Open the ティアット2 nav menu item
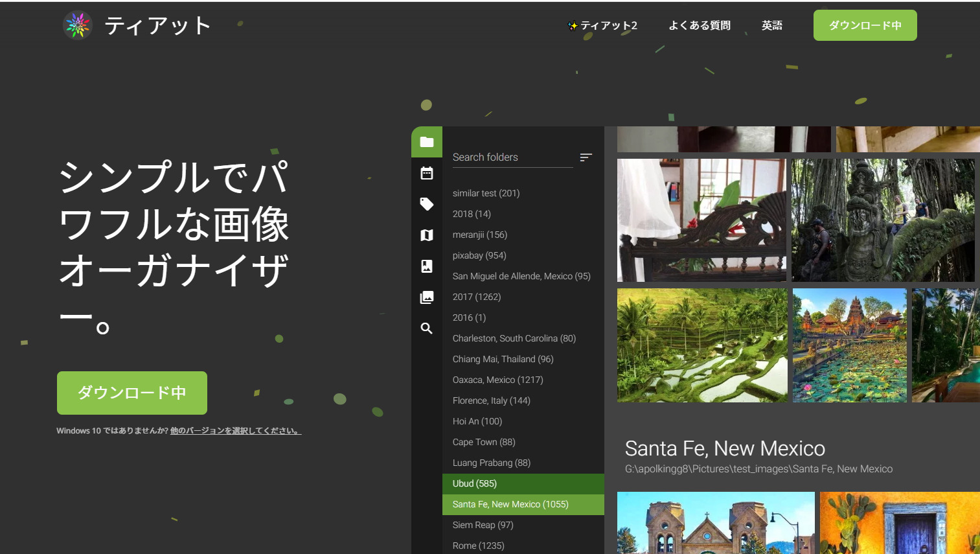The height and width of the screenshot is (554, 980). coord(603,26)
